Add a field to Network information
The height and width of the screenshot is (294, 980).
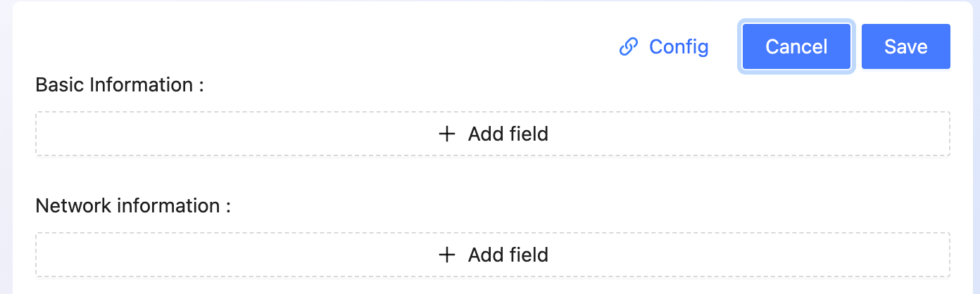point(493,255)
